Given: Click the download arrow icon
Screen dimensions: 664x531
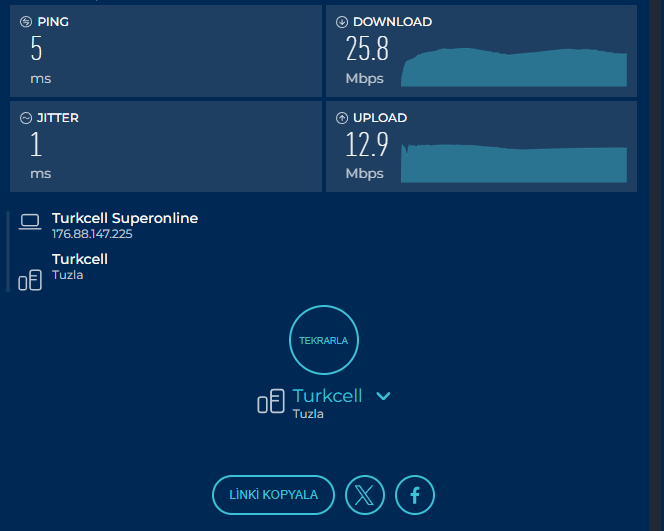Looking at the screenshot, I should [x=342, y=22].
